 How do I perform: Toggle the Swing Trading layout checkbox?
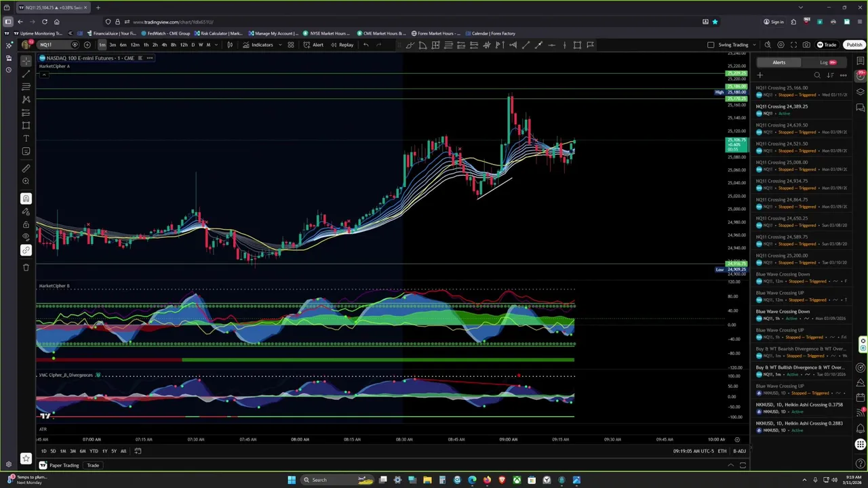point(711,45)
